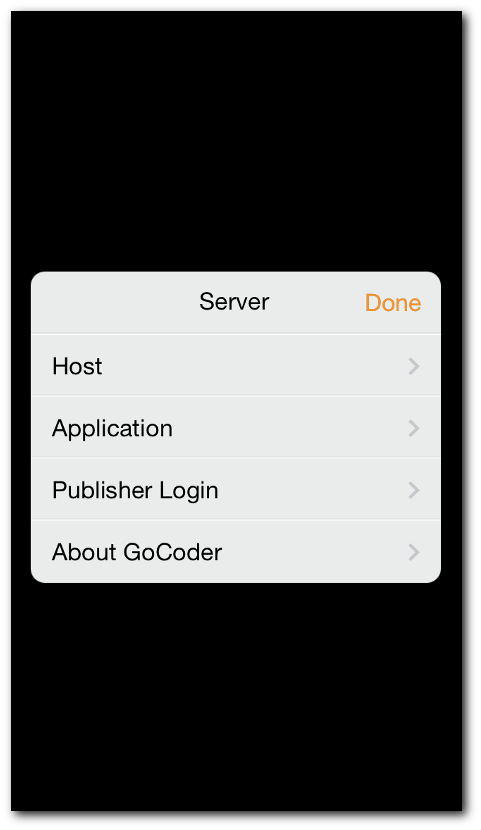Open the Application settings row
This screenshot has height=830, width=481.
(x=236, y=427)
